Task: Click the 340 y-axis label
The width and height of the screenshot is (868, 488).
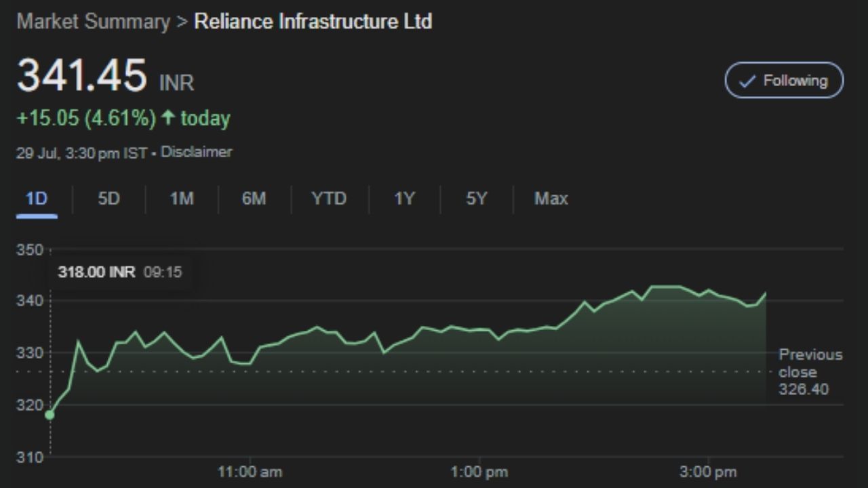Action: pos(29,300)
